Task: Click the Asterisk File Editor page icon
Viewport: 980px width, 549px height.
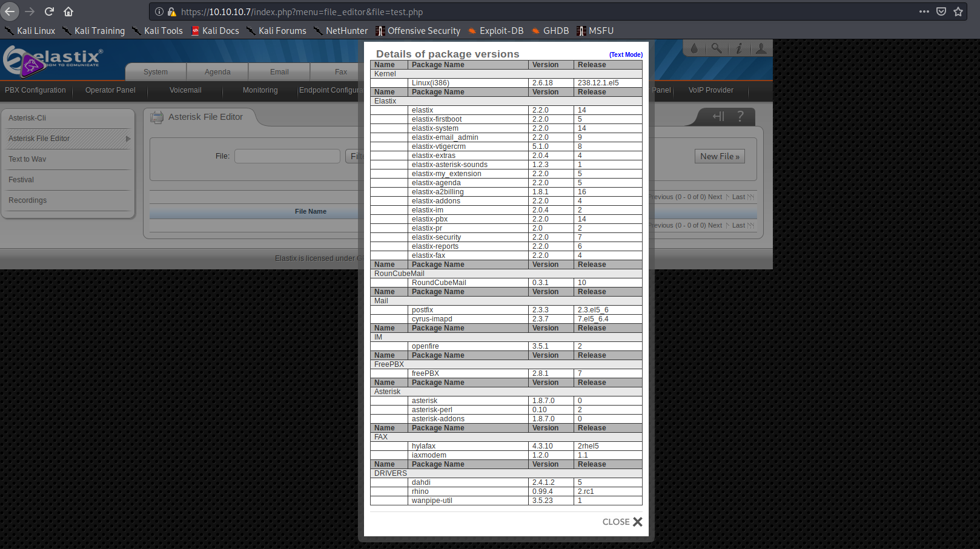Action: 157,117
